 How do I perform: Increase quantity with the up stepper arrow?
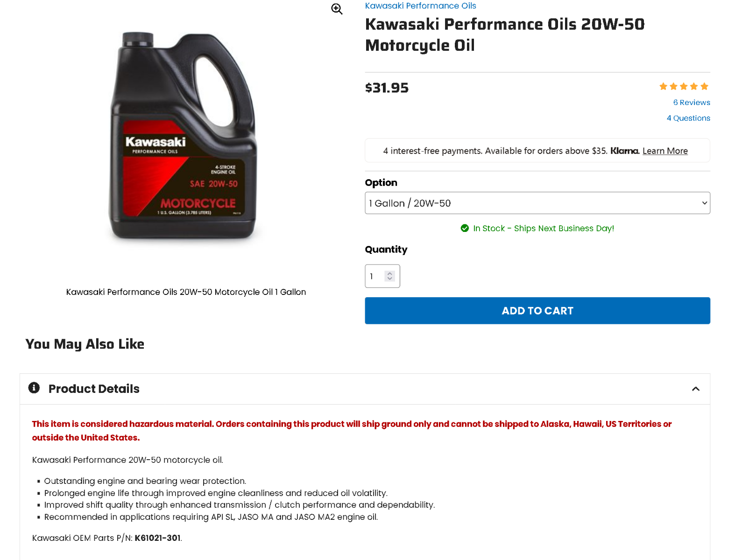(x=390, y=273)
